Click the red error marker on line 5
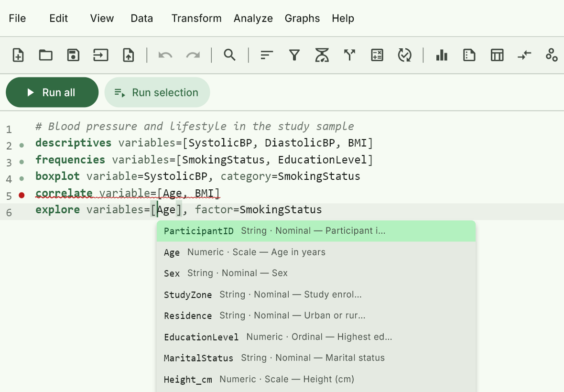Viewport: 564px width, 392px height. click(22, 195)
